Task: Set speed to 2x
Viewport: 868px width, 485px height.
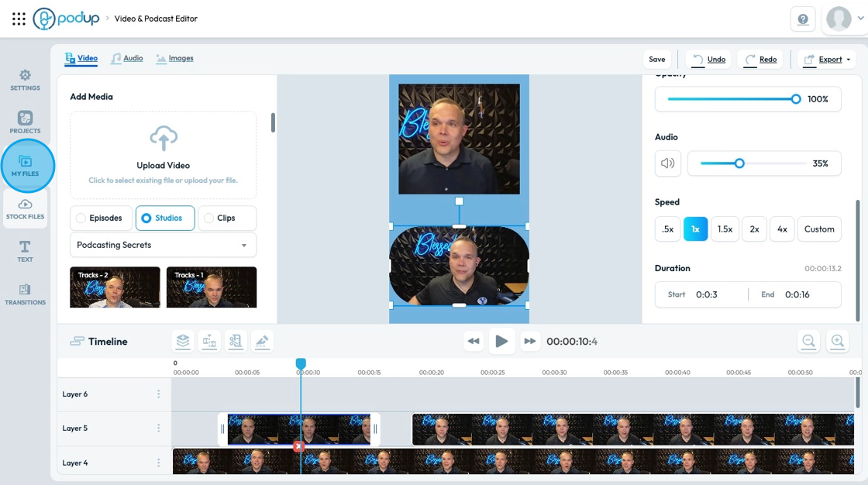Action: (755, 229)
